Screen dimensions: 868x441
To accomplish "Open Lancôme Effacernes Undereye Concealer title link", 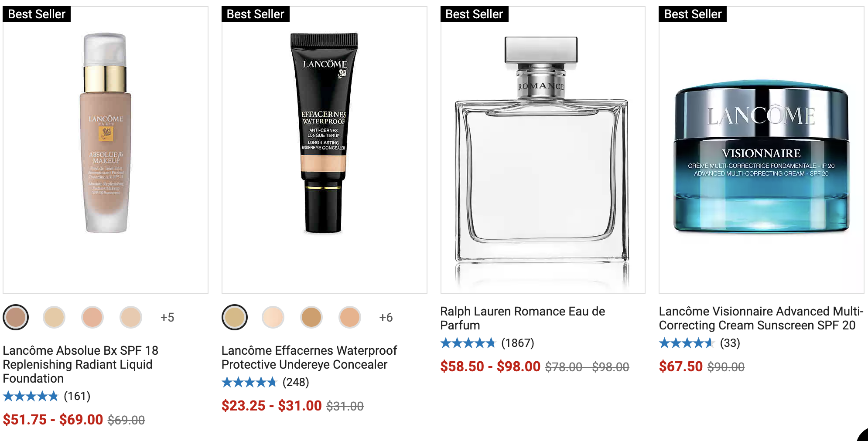I will (309, 357).
